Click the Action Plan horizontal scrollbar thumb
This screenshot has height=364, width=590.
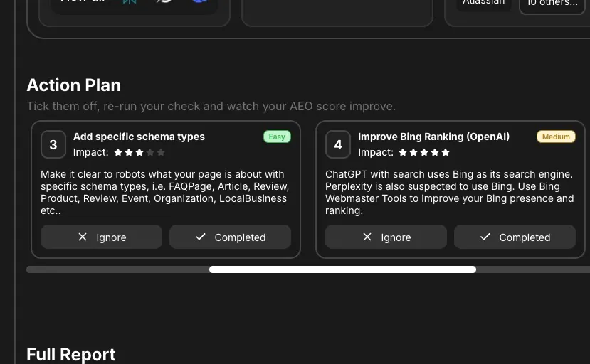[342, 269]
